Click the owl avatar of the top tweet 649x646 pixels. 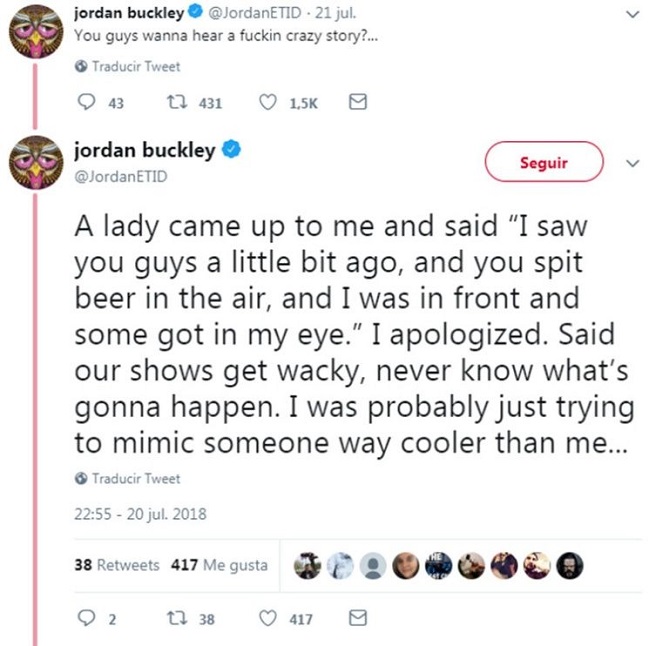[37, 32]
